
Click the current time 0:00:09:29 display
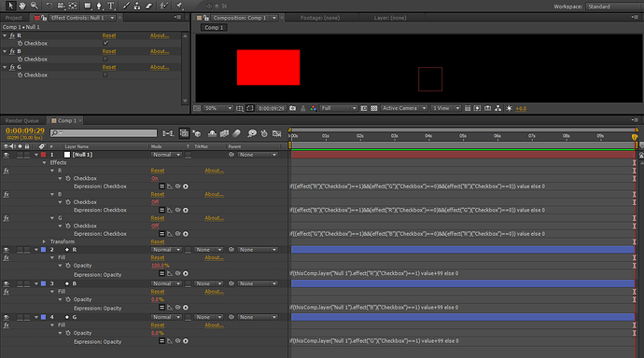coord(25,131)
